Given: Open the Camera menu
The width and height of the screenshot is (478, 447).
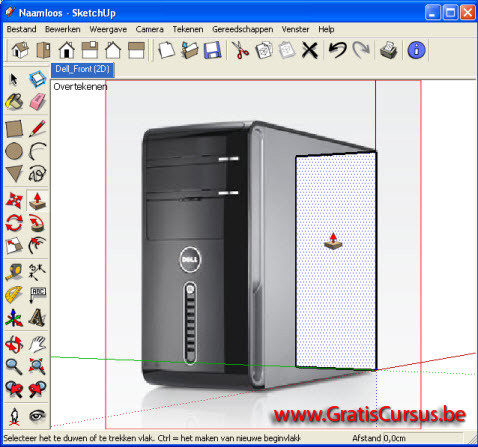Looking at the screenshot, I should click(x=150, y=29).
